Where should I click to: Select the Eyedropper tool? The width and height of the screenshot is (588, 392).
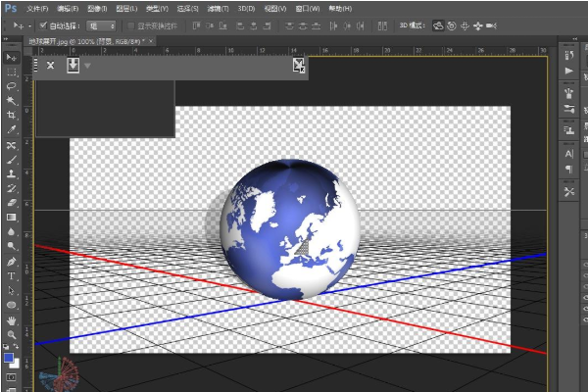tap(11, 129)
